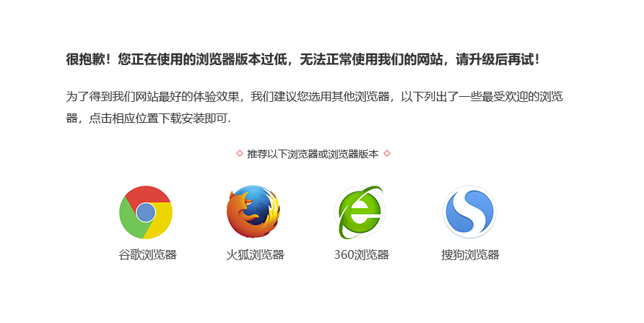Click the right red diamond decoration
This screenshot has width=644, height=323.
386,153
